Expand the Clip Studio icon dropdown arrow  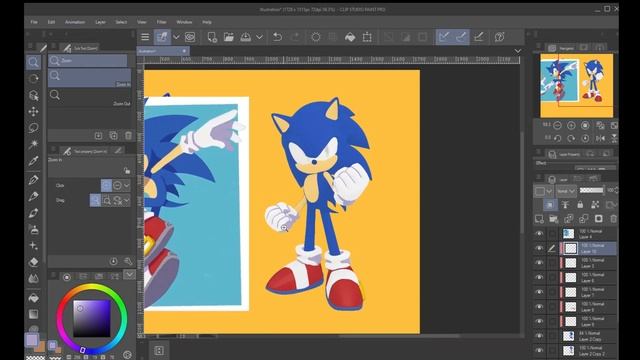point(176,37)
